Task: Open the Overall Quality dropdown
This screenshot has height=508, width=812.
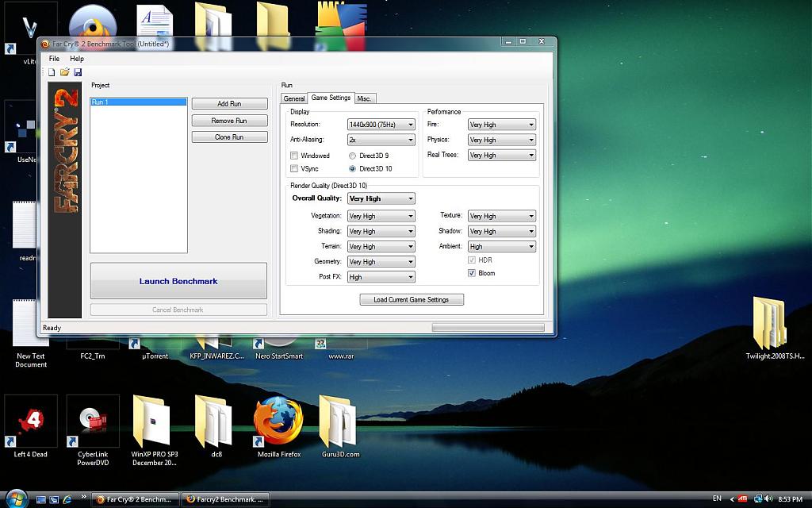Action: click(x=381, y=198)
